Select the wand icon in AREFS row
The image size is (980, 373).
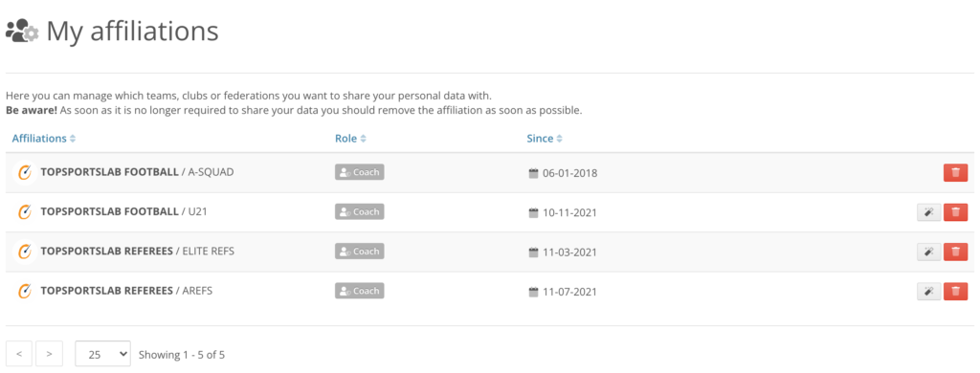928,291
